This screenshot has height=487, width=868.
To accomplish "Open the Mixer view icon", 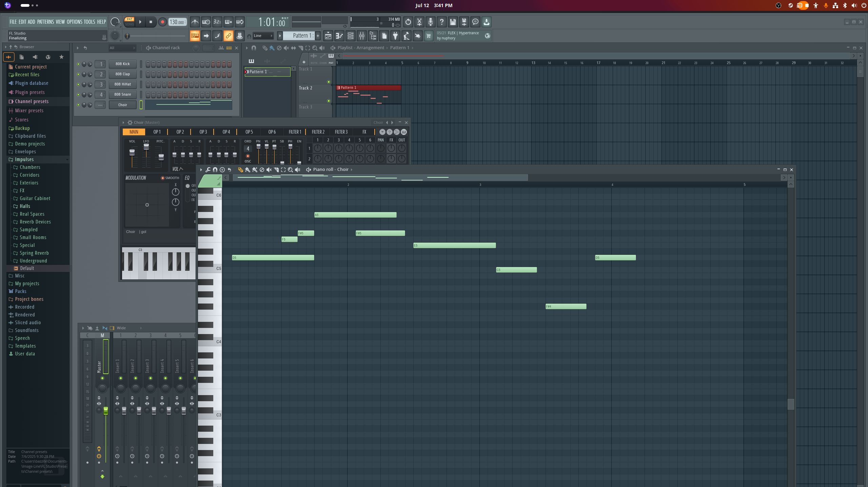I will pos(362,36).
